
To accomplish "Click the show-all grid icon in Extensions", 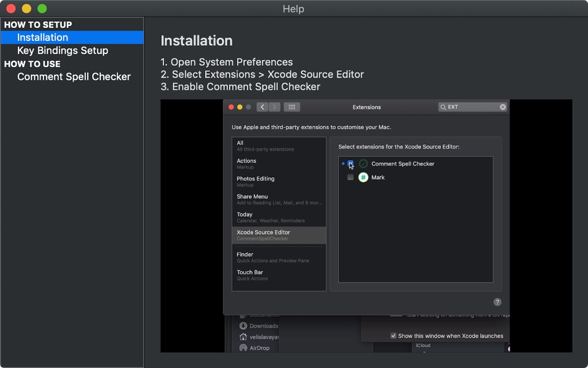I will click(292, 107).
